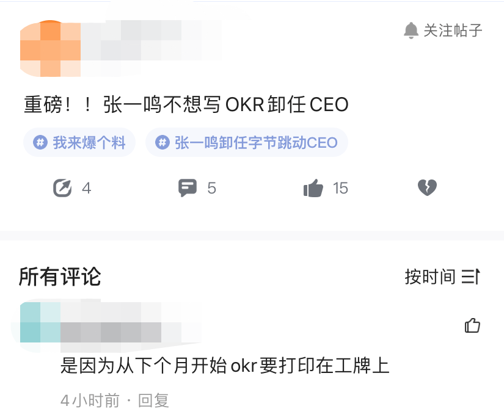The width and height of the screenshot is (504, 420).
Task: Like the first comment with outline thumbs-up
Action: click(472, 325)
